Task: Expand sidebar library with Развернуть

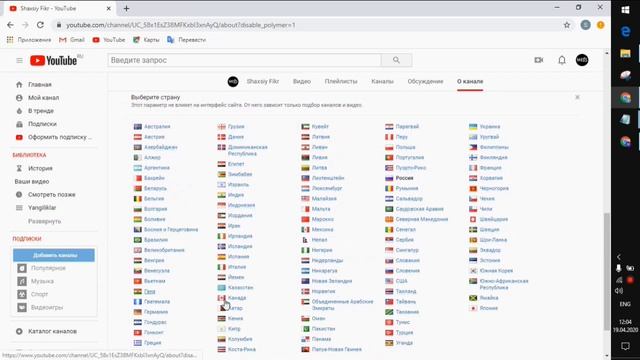Action: tap(44, 221)
